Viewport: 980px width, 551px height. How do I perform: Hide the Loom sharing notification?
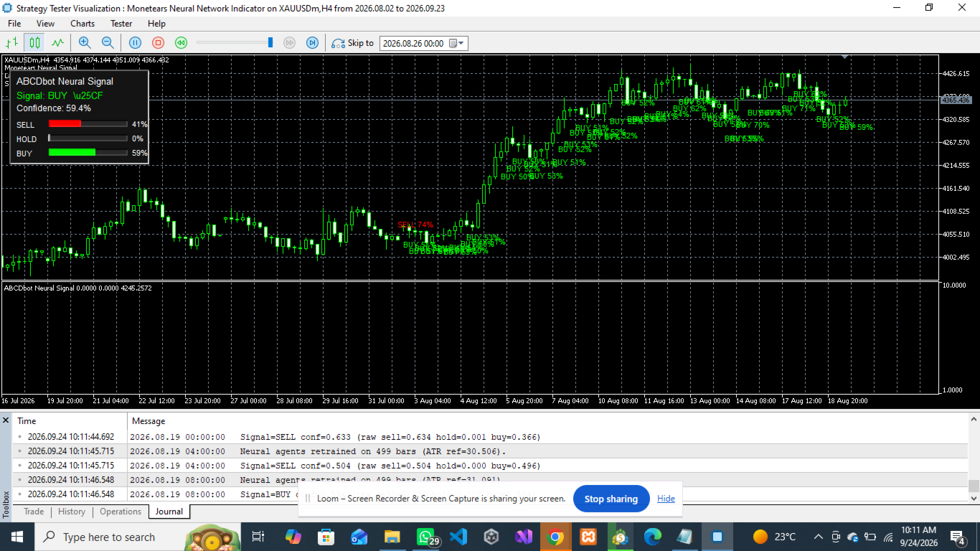click(x=666, y=499)
